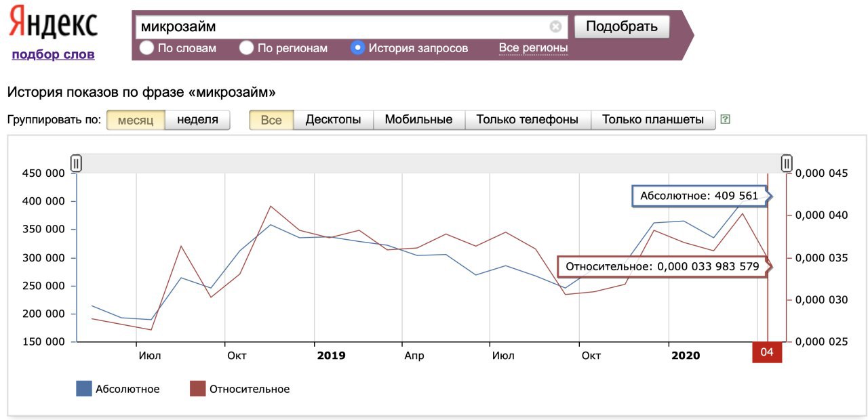Viewport: 868px width, 420px height.
Task: Switch to the Все devices tab
Action: (271, 120)
